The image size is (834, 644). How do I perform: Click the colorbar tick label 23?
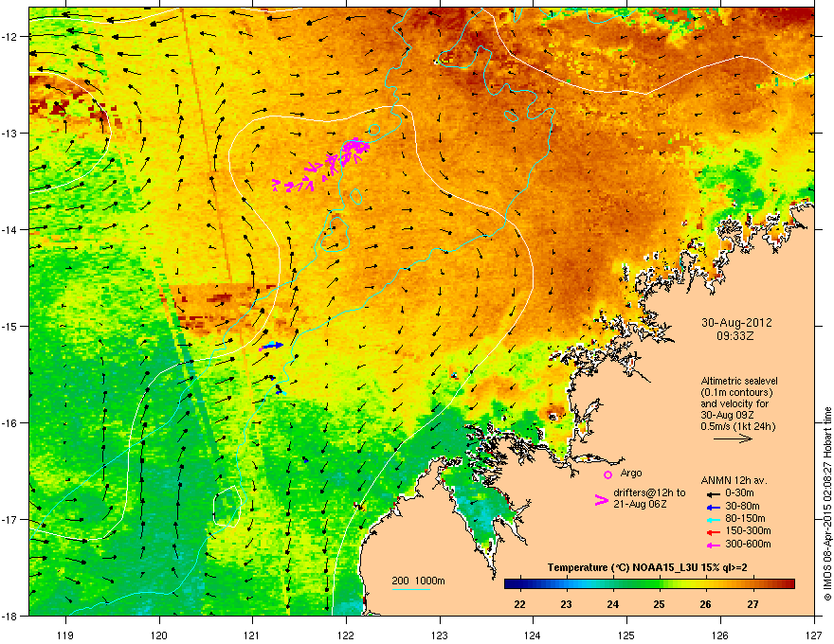[x=566, y=604]
